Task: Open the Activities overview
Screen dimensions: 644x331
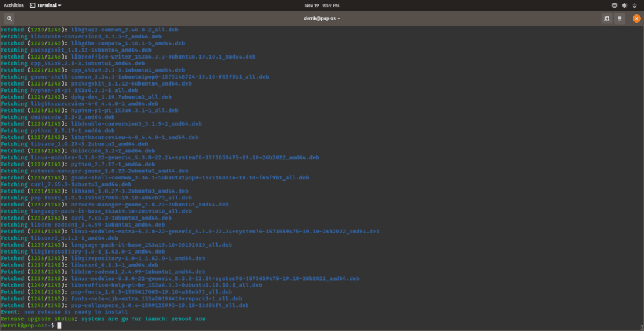Action: [x=14, y=5]
